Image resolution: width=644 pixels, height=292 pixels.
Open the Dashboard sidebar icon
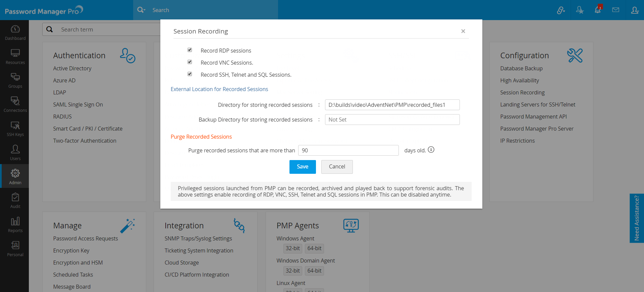point(15,33)
